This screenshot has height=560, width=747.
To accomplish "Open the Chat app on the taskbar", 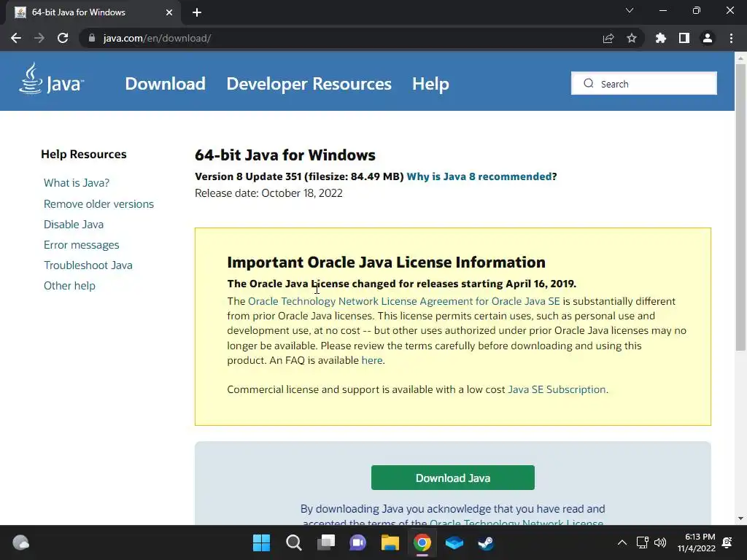I will pyautogui.click(x=357, y=542).
